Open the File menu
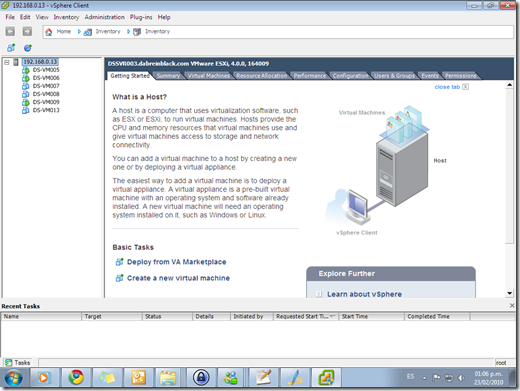Image resolution: width=520 pixels, height=391 pixels. click(10, 17)
